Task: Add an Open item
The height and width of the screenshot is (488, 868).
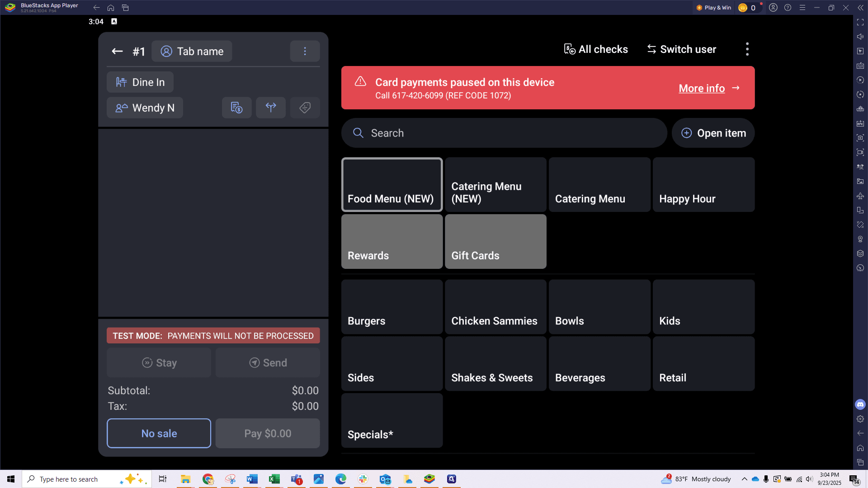Action: pyautogui.click(x=713, y=133)
